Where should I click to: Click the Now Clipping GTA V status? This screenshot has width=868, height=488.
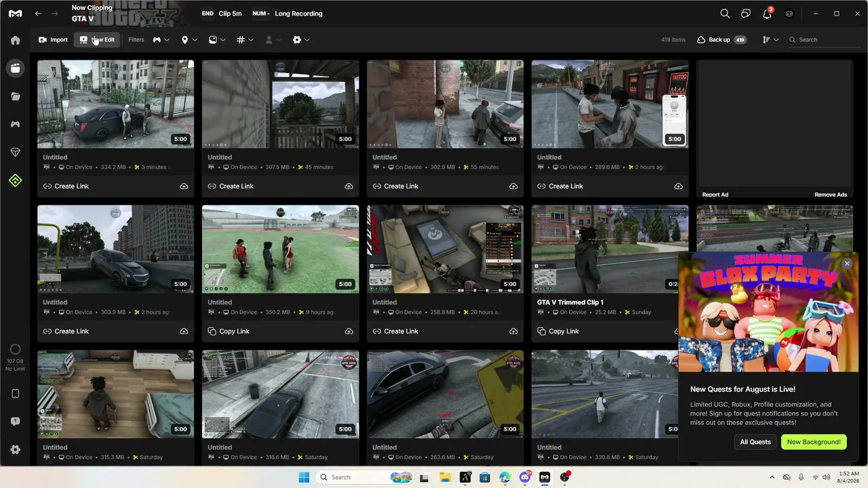(92, 14)
